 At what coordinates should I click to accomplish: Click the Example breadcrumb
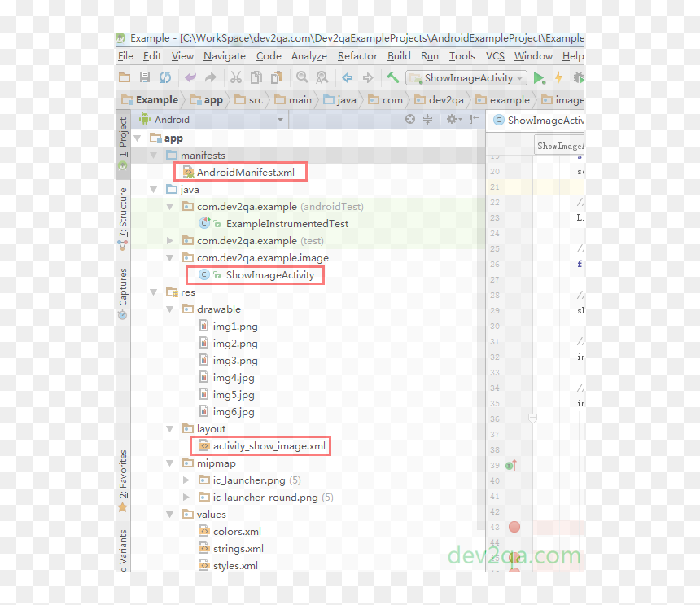point(150,100)
